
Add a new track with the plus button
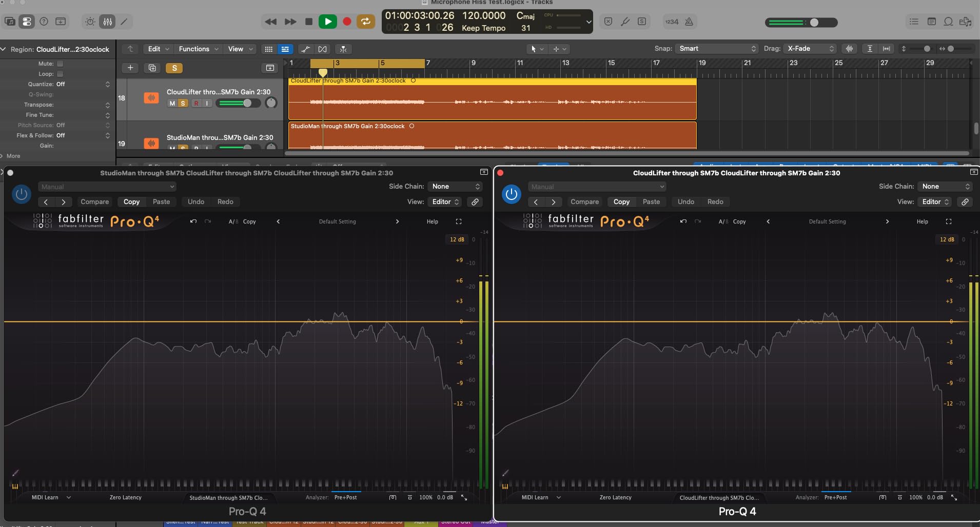coord(130,68)
